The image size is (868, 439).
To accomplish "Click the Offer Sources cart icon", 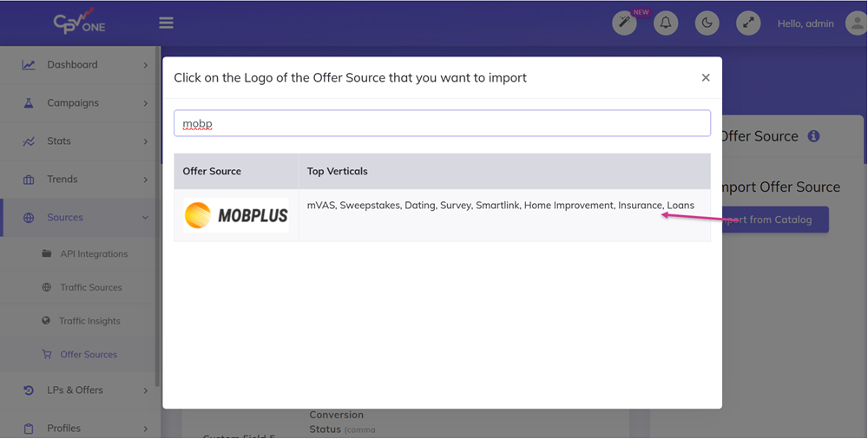I will 47,354.
